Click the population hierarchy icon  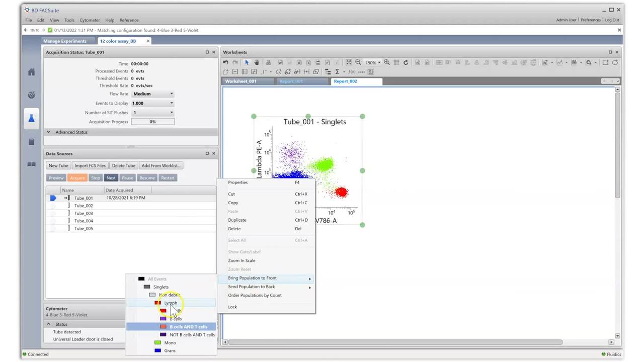(x=328, y=72)
